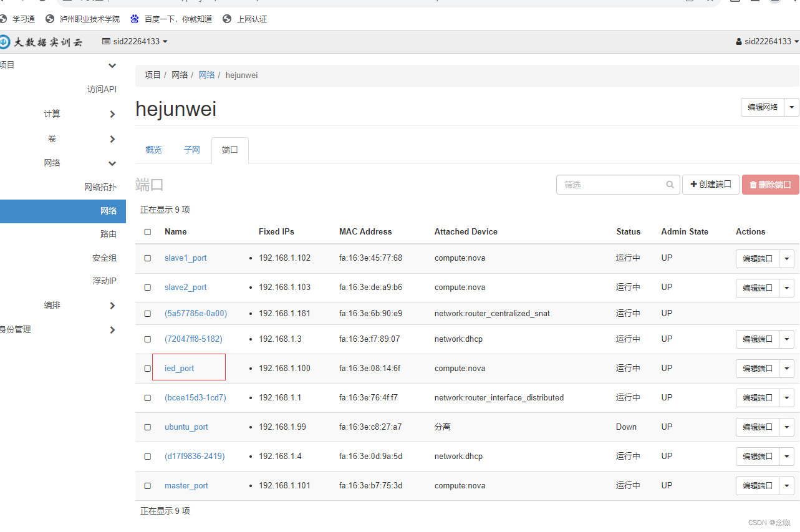
Task: Check the slave2_port row checkbox
Action: [148, 288]
